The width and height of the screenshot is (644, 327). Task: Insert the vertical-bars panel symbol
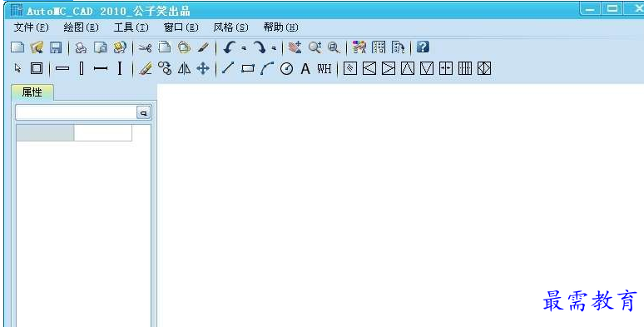(x=465, y=68)
